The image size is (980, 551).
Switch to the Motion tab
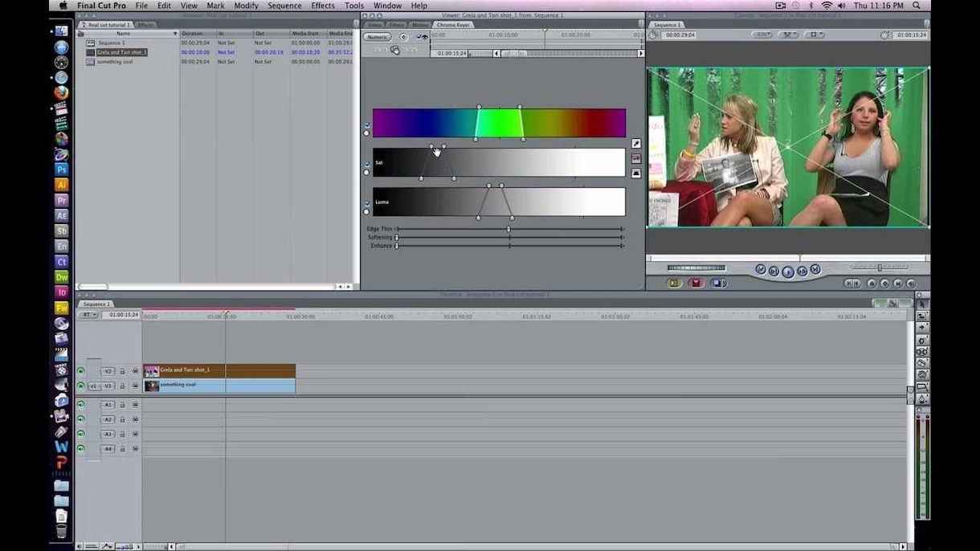(420, 25)
